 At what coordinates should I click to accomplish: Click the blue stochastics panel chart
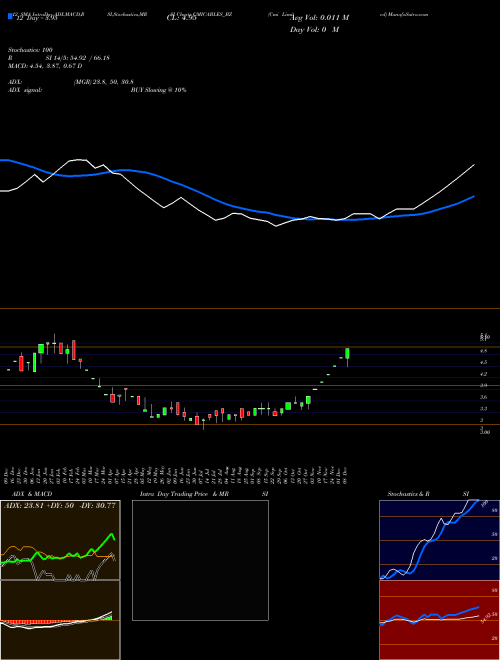439,540
